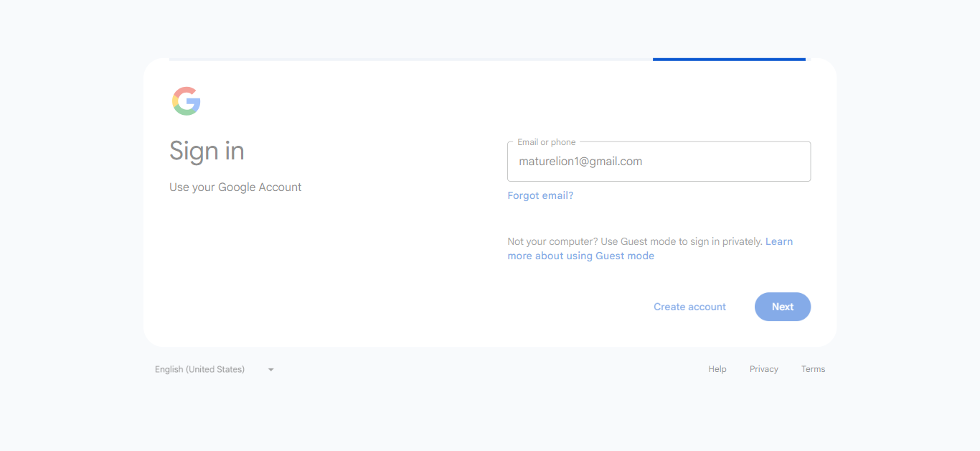Screen dimensions: 980x451
Task: Click the Email or phone input field
Action: (659, 162)
